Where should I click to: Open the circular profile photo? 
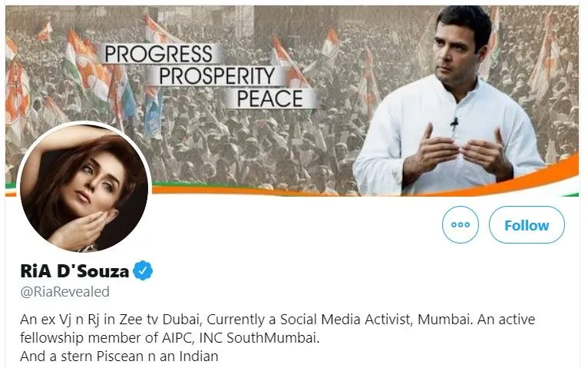(x=84, y=187)
